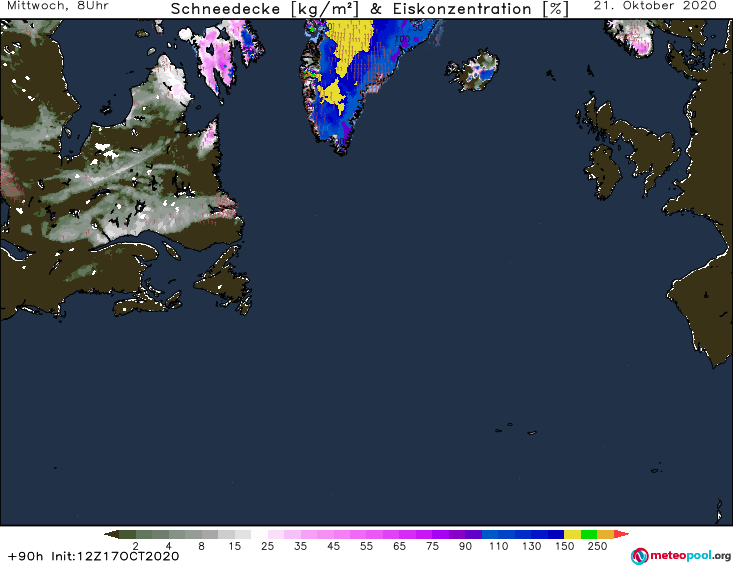Pick the orange legend swatch after 250

(605, 534)
